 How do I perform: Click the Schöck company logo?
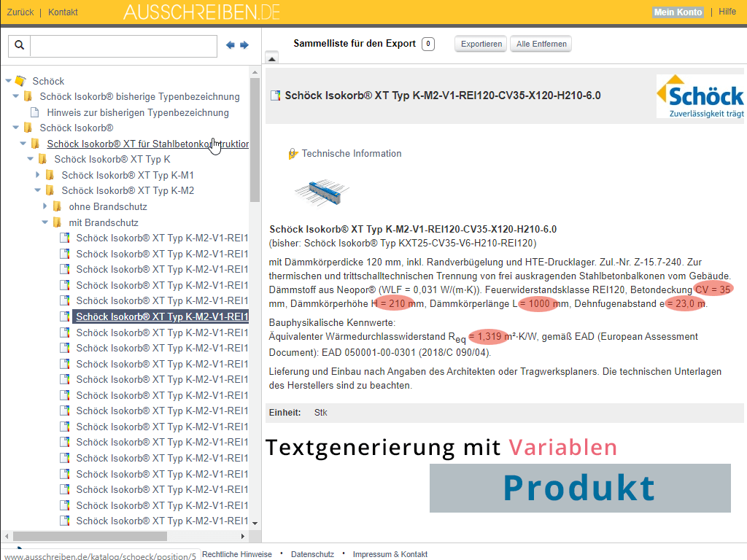coord(700,96)
